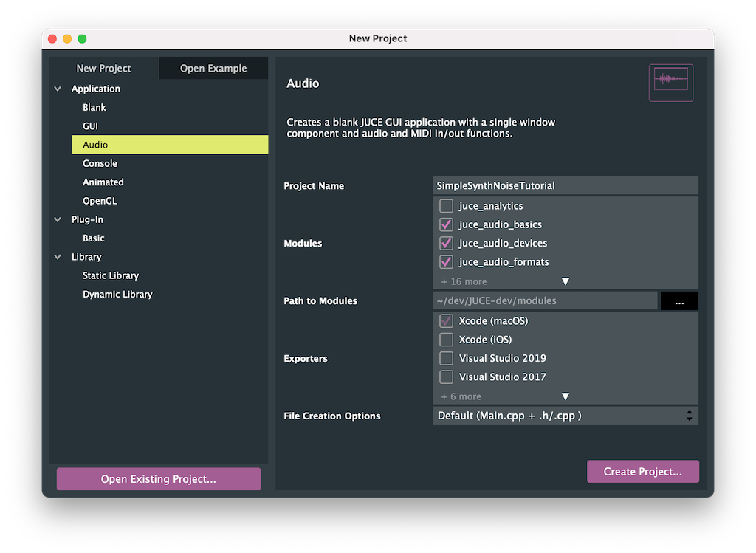
Task: Click the audio waveform icon thumbnail
Action: [670, 83]
